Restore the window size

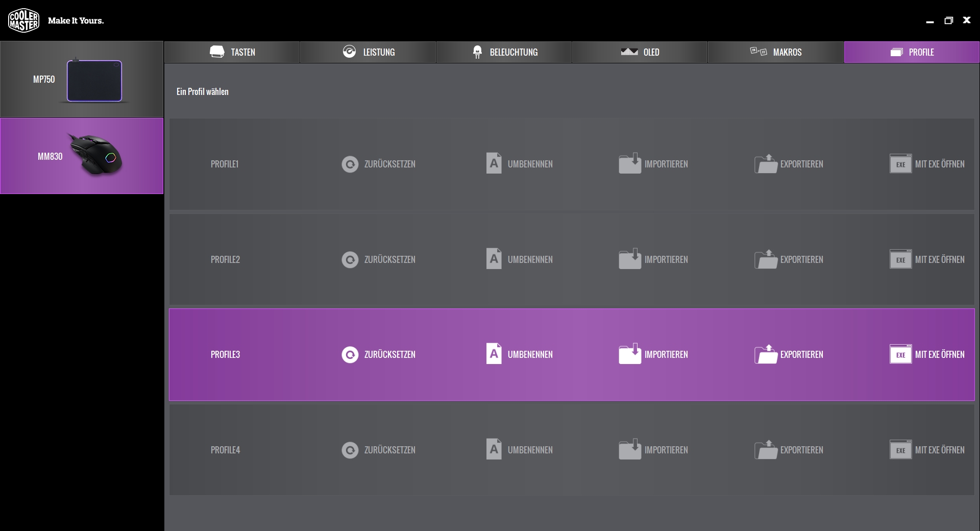[x=948, y=20]
